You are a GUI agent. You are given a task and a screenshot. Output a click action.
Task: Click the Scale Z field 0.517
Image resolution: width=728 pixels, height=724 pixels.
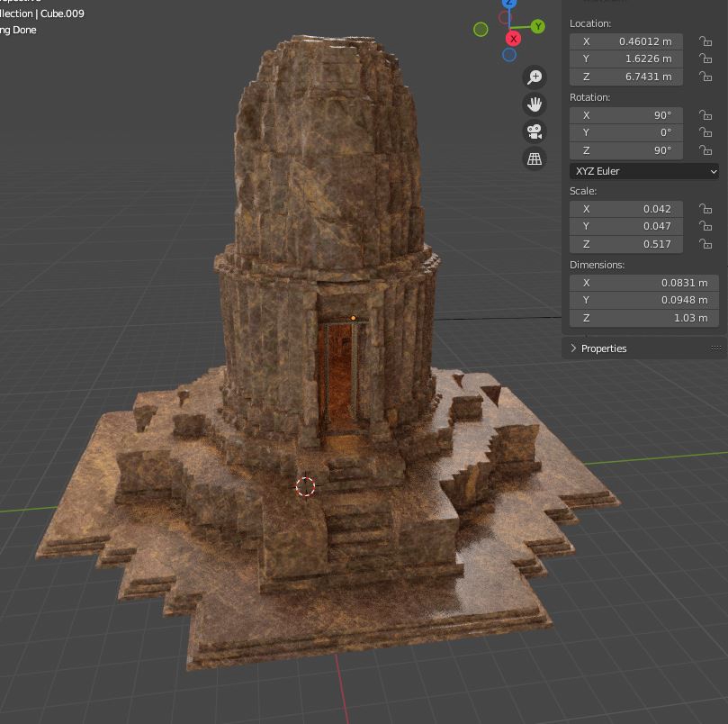[x=625, y=243]
